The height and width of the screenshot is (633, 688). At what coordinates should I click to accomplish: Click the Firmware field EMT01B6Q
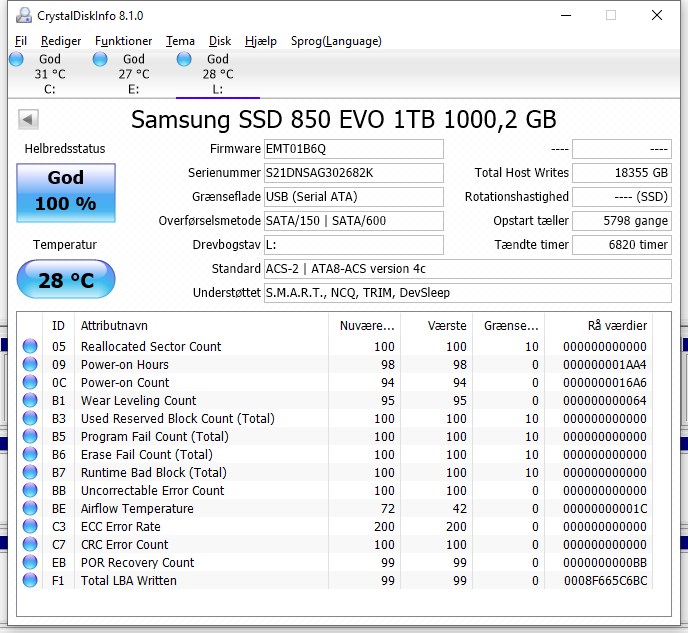coord(354,149)
